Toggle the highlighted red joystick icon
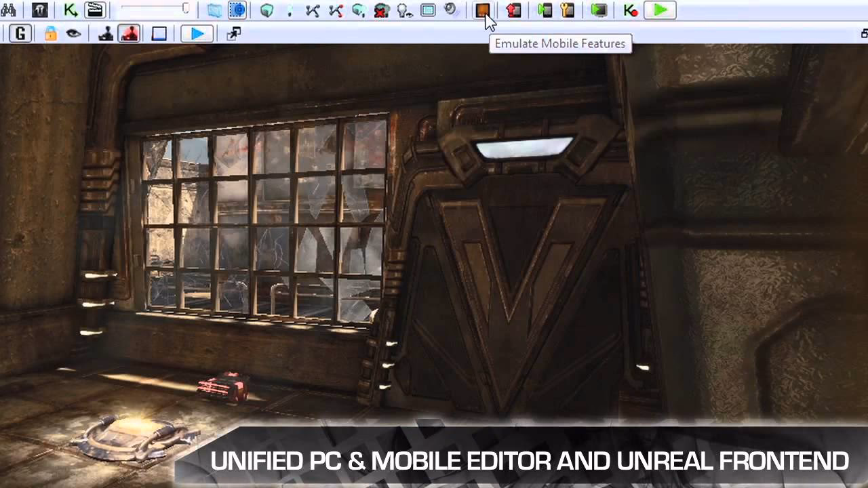Image resolution: width=868 pixels, height=488 pixels. [129, 33]
